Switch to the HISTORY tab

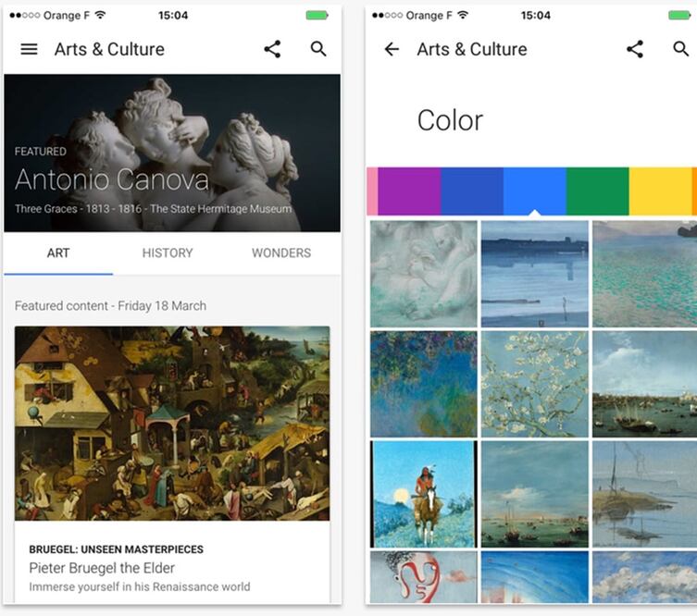click(x=168, y=253)
